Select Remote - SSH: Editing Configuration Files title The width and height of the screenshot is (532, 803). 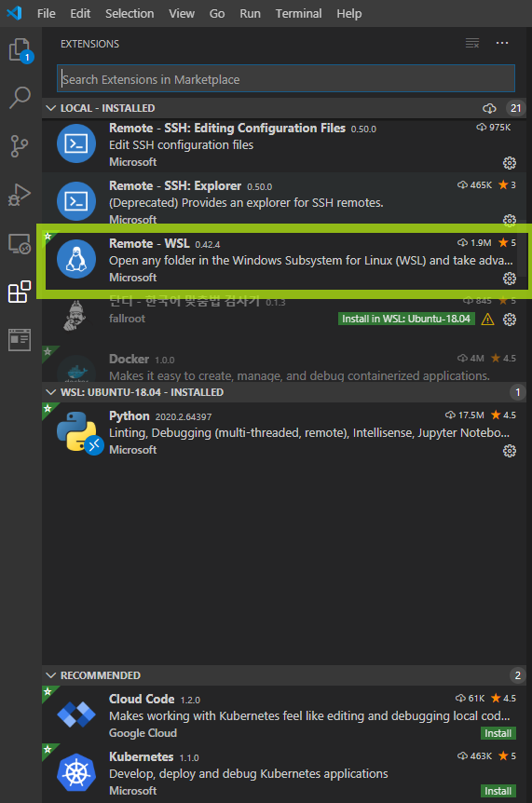click(227, 128)
